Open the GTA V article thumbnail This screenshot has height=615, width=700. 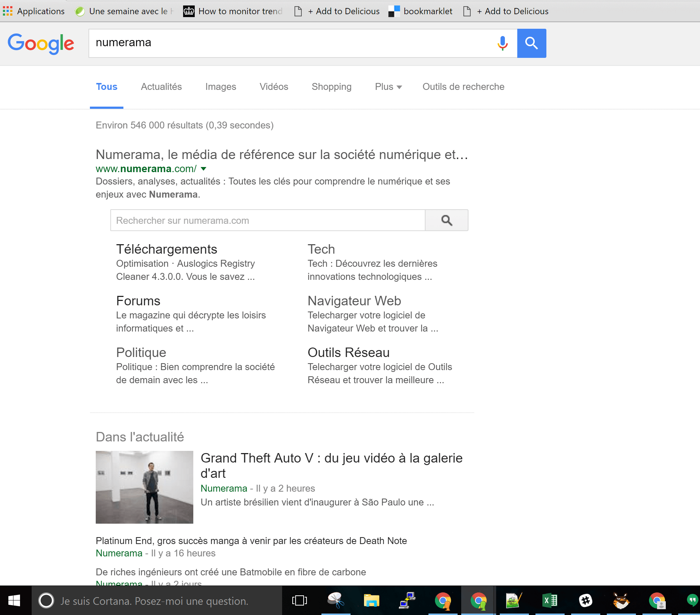pyautogui.click(x=145, y=487)
